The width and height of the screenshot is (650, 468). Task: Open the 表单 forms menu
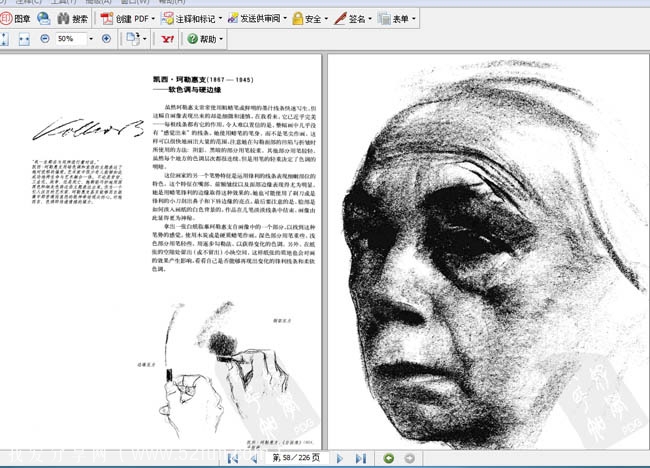point(397,19)
